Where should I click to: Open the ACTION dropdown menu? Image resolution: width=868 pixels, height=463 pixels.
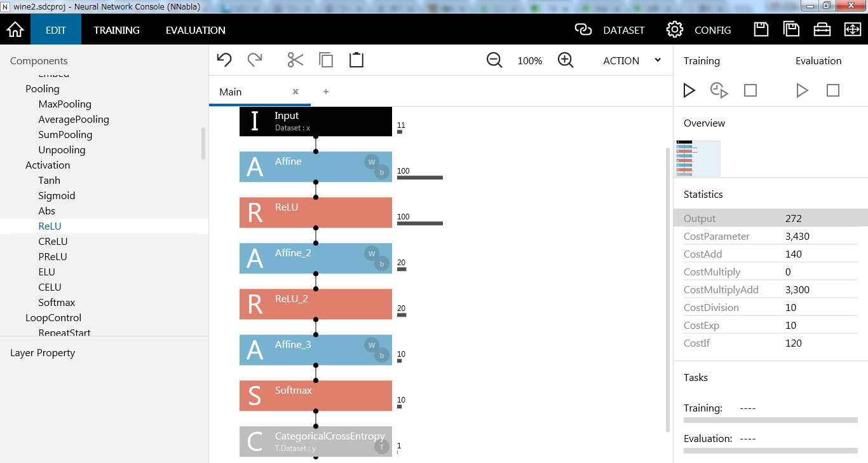[632, 60]
